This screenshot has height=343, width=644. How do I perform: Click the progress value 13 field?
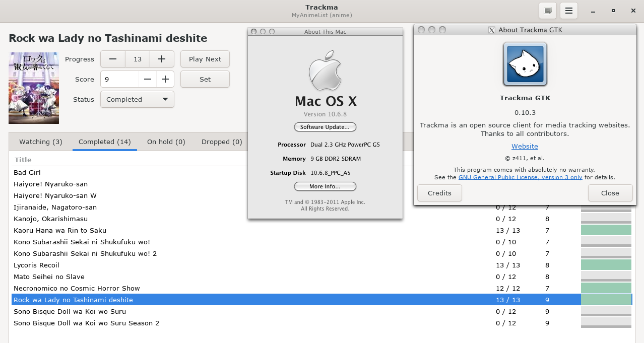click(x=138, y=59)
